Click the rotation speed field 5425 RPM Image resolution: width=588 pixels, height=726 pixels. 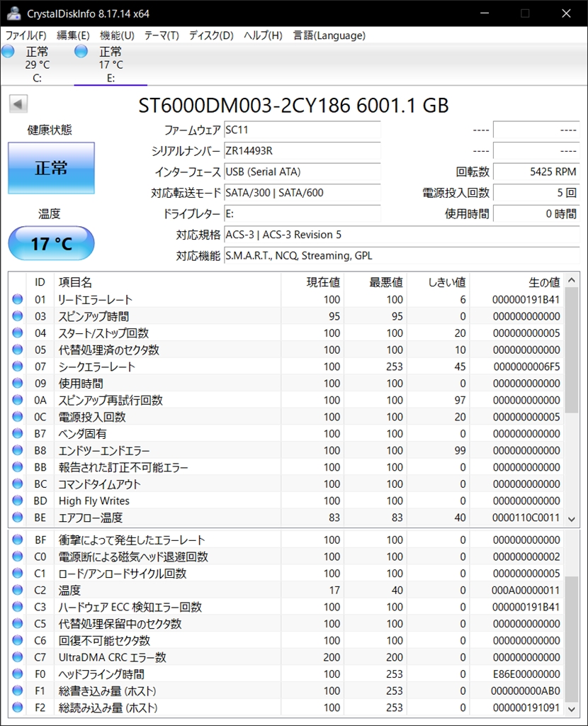tap(536, 172)
